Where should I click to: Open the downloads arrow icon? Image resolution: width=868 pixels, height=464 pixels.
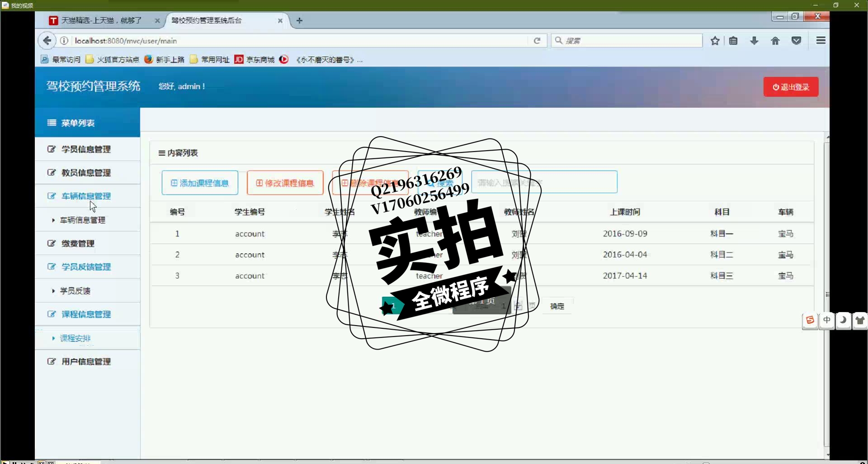point(754,41)
